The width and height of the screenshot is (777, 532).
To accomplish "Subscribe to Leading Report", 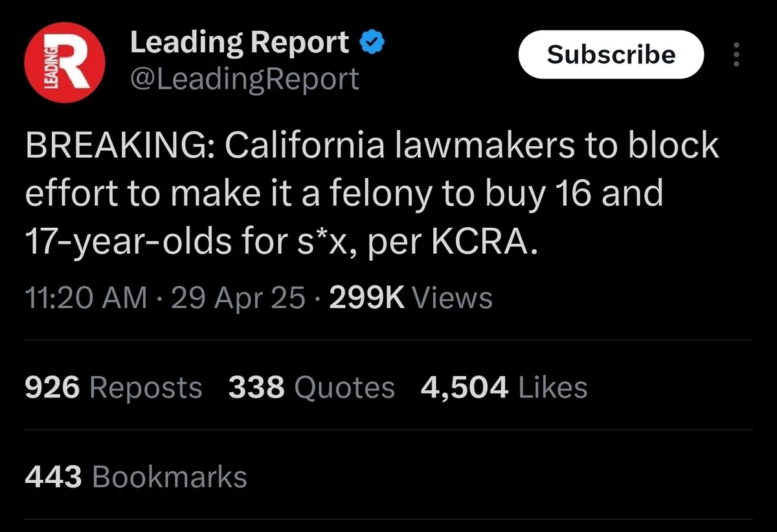I will coord(611,54).
